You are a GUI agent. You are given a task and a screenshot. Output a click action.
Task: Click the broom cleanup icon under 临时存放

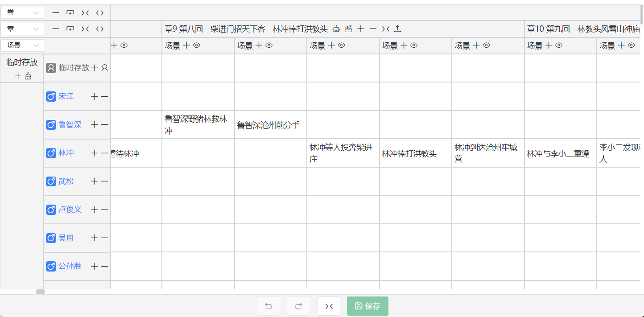coord(28,76)
